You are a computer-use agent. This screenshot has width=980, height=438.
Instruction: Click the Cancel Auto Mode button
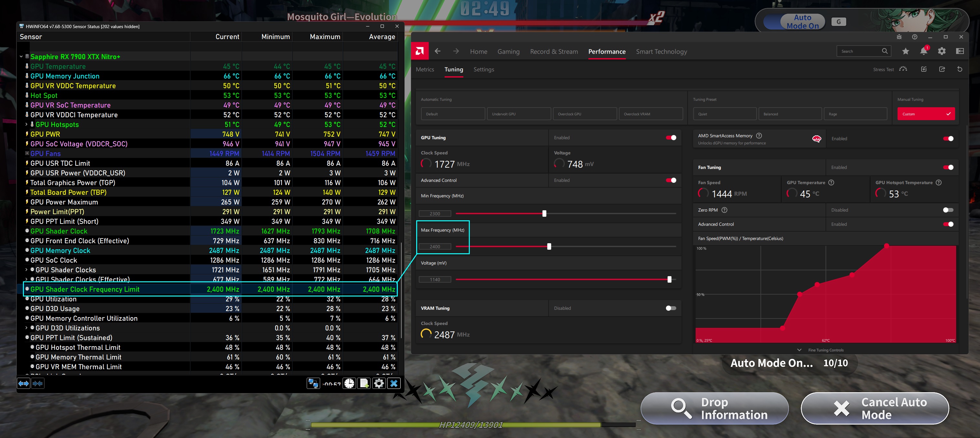pos(875,408)
